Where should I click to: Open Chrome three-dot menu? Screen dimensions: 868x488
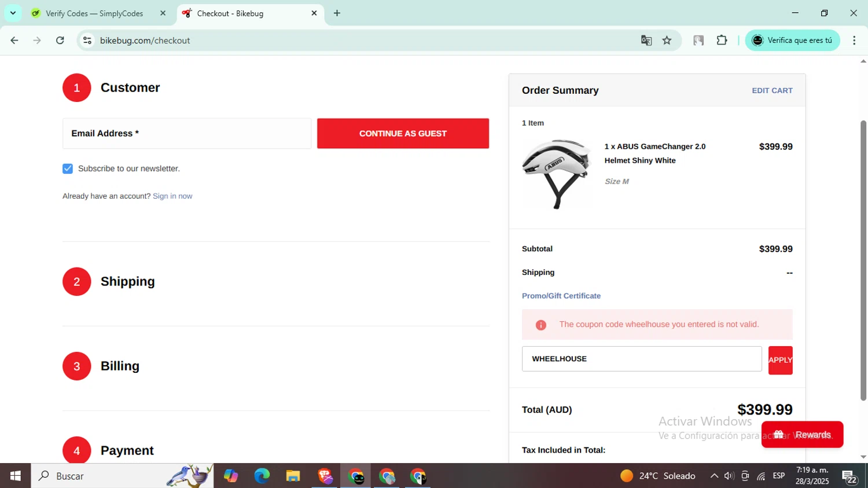point(854,41)
